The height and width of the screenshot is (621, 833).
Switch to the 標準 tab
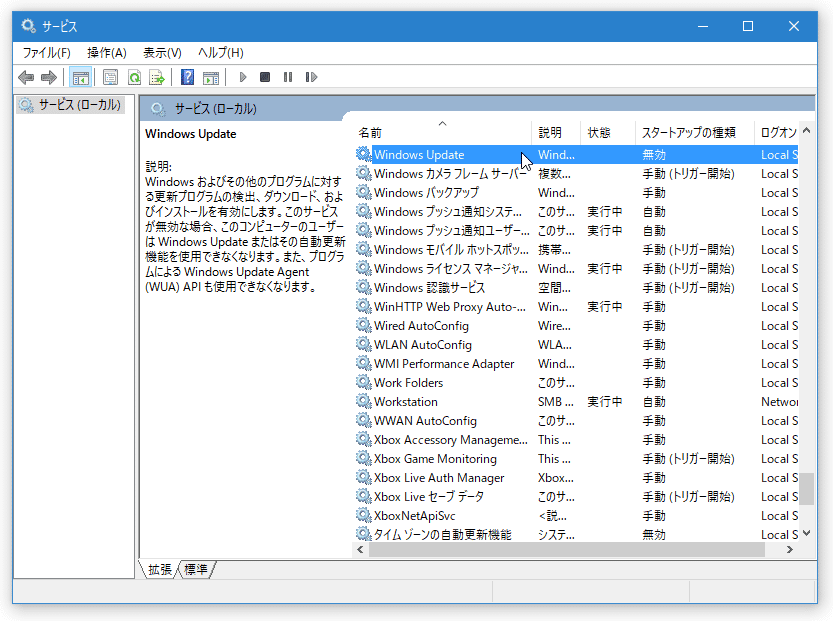tap(196, 569)
